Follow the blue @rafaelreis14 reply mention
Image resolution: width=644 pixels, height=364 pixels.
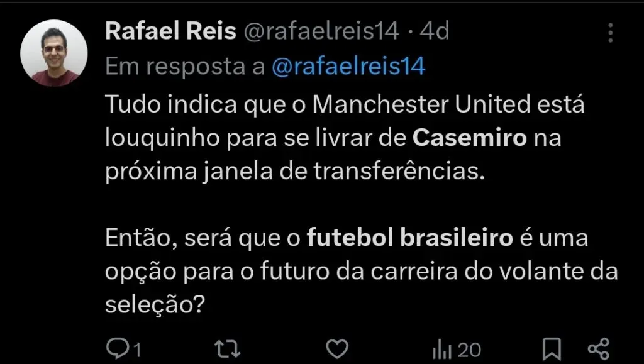348,66
